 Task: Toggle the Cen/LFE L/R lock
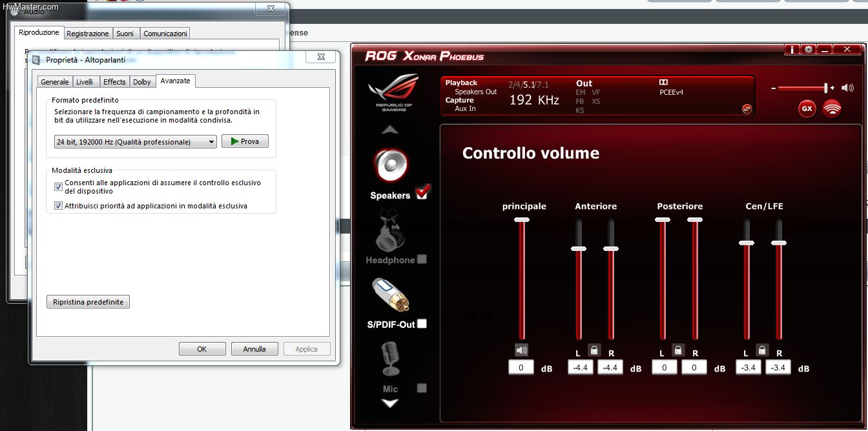coord(762,350)
